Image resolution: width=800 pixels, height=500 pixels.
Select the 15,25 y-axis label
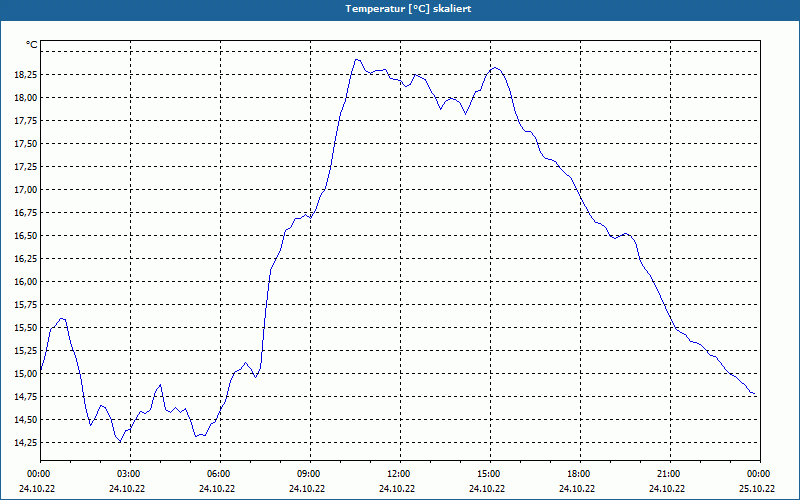click(x=26, y=350)
